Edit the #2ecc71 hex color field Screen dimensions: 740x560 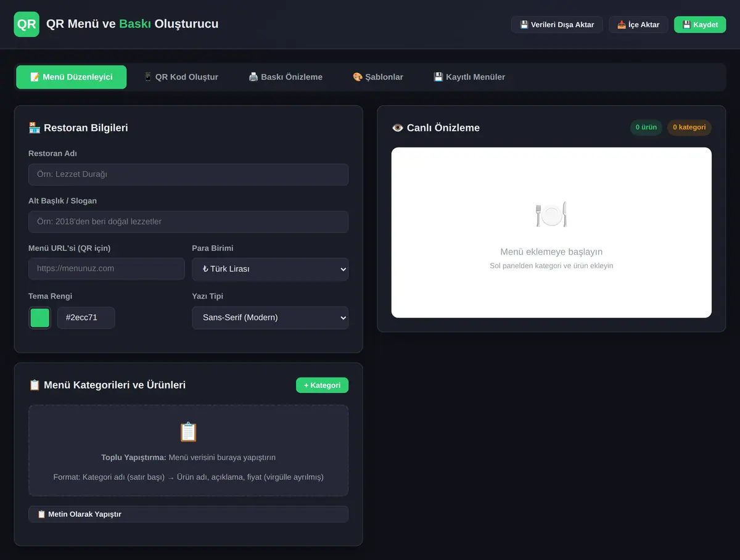click(86, 318)
